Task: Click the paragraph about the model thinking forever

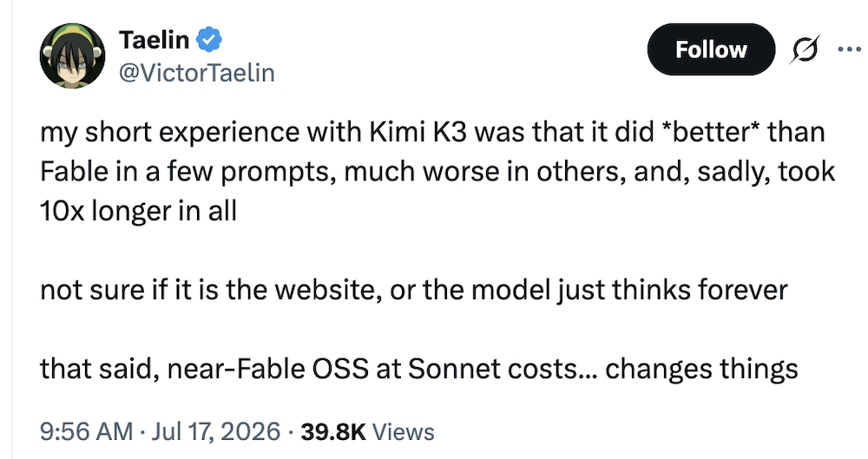Action: tap(413, 290)
